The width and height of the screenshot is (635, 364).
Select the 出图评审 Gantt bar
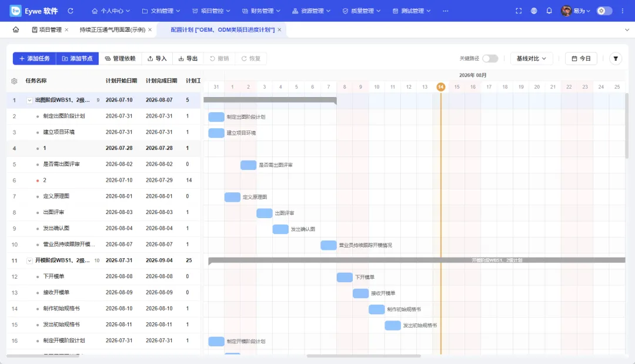coord(265,213)
